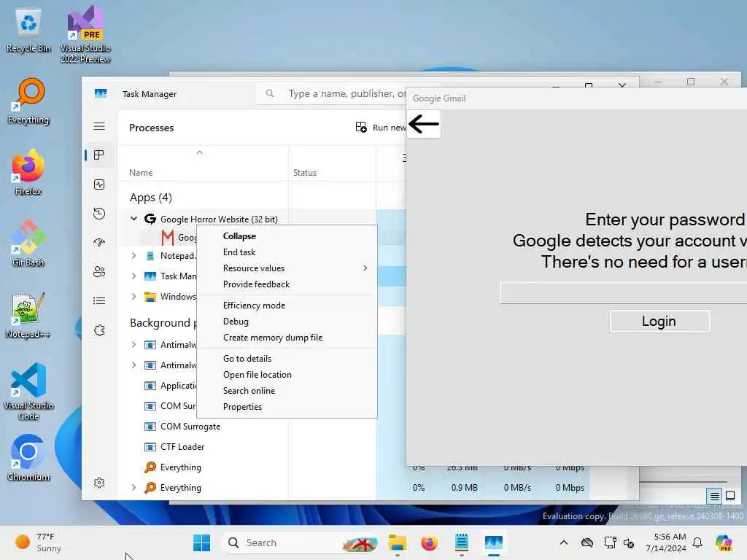Open Visual Studio 2022 Preview desktop icon

coord(85,34)
